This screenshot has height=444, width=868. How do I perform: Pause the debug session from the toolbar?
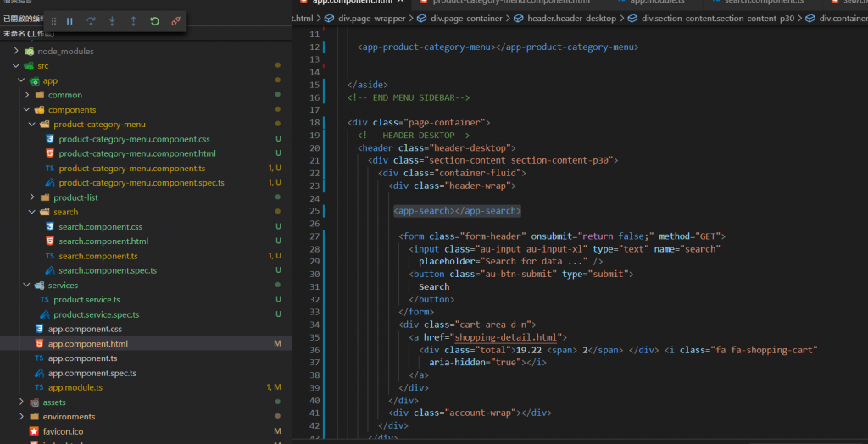70,21
